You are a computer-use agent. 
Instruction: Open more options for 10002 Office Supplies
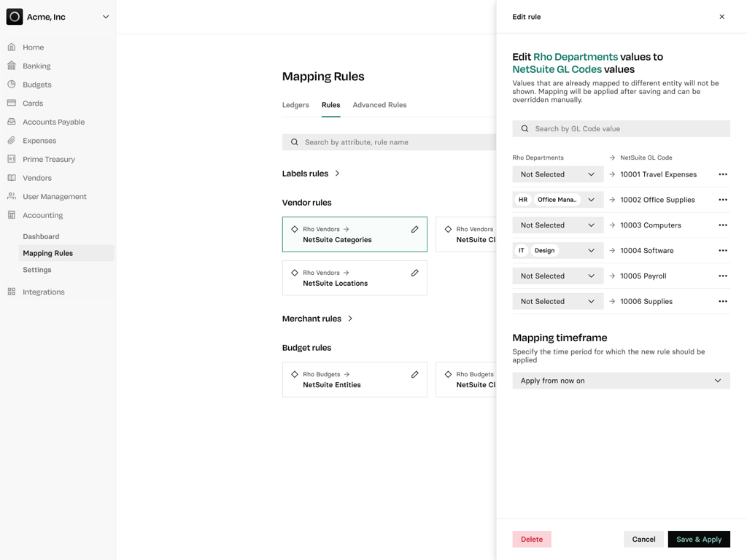(x=723, y=200)
